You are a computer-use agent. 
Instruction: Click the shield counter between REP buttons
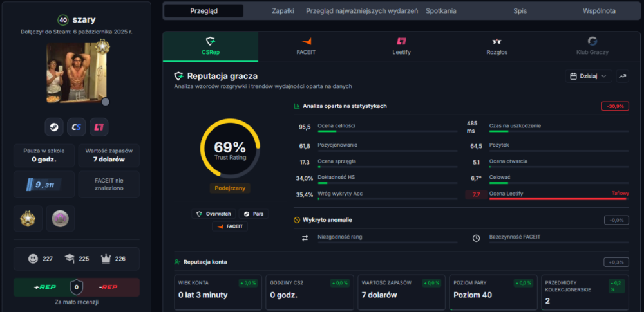pyautogui.click(x=77, y=287)
